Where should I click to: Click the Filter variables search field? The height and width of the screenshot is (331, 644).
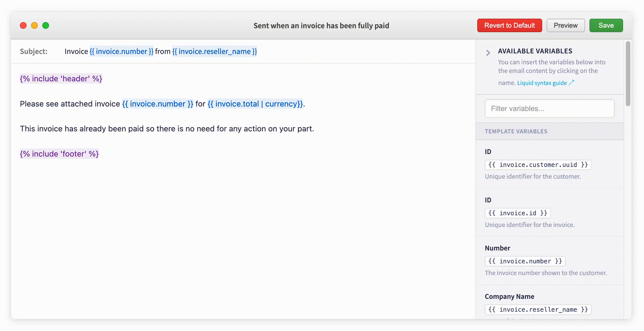(549, 108)
